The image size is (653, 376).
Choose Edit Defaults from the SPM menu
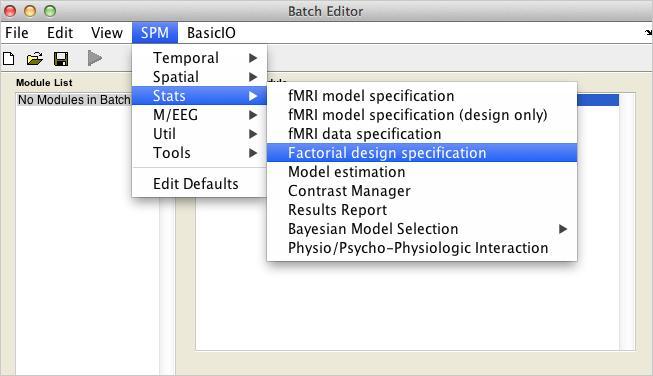[x=199, y=184]
